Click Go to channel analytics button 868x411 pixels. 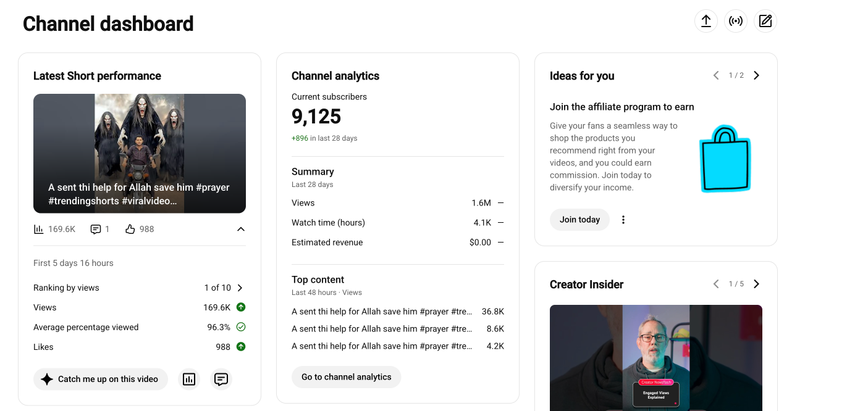[347, 377]
